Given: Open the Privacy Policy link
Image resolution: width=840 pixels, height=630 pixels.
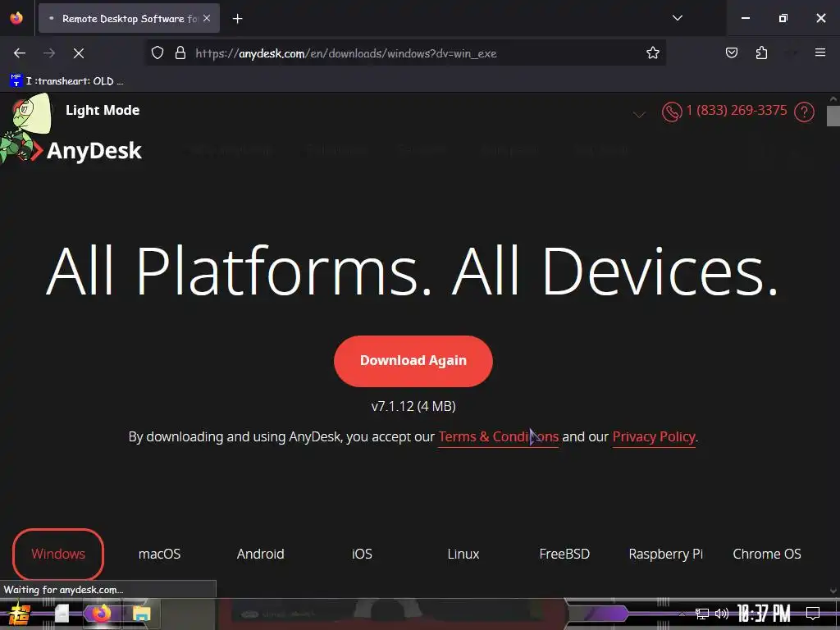Looking at the screenshot, I should tap(654, 437).
